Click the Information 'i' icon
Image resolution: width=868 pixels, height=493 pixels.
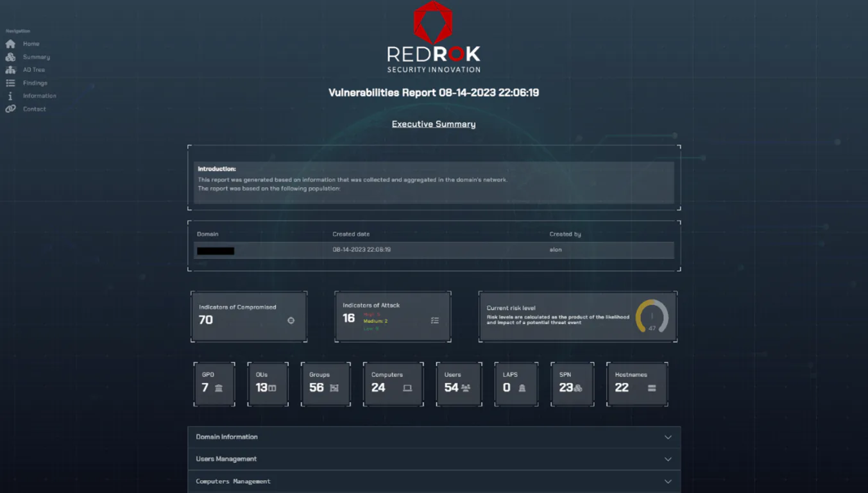10,96
